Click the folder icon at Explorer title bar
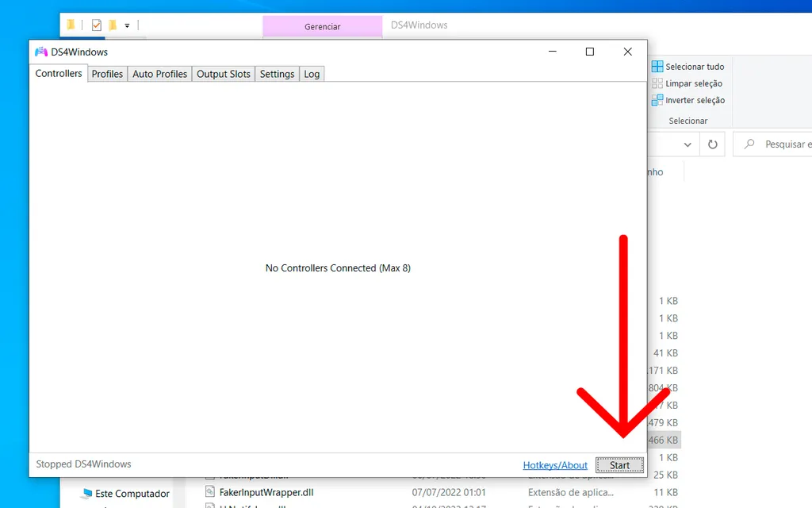The width and height of the screenshot is (812, 508). click(x=71, y=25)
